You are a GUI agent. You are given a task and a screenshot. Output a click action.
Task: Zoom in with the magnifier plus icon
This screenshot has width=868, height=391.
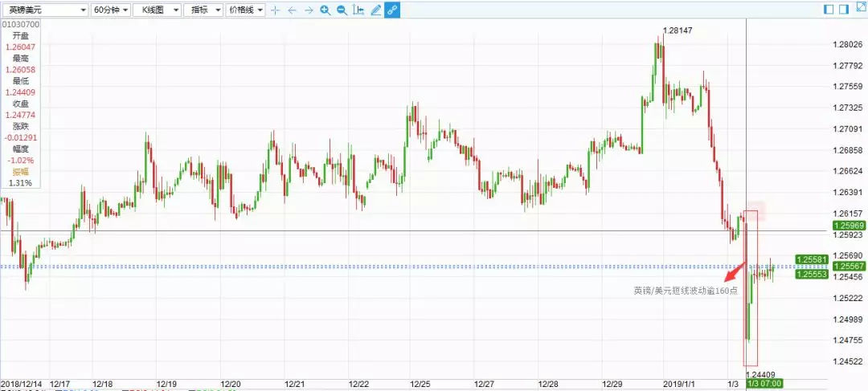point(325,10)
